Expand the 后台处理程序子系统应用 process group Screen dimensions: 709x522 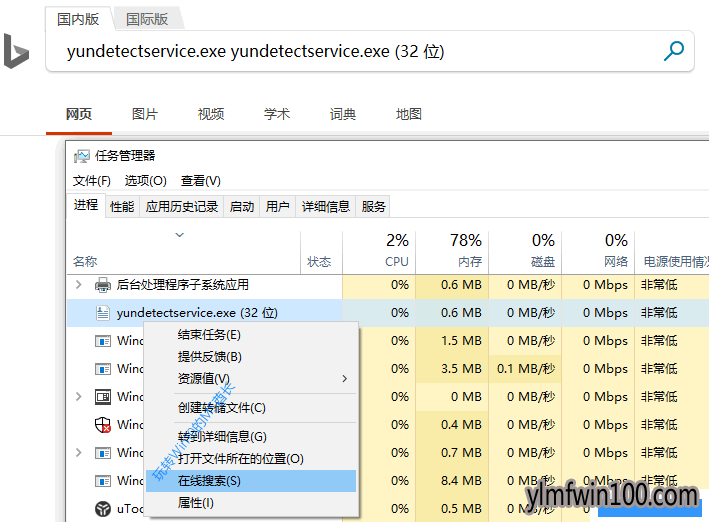[x=79, y=285]
